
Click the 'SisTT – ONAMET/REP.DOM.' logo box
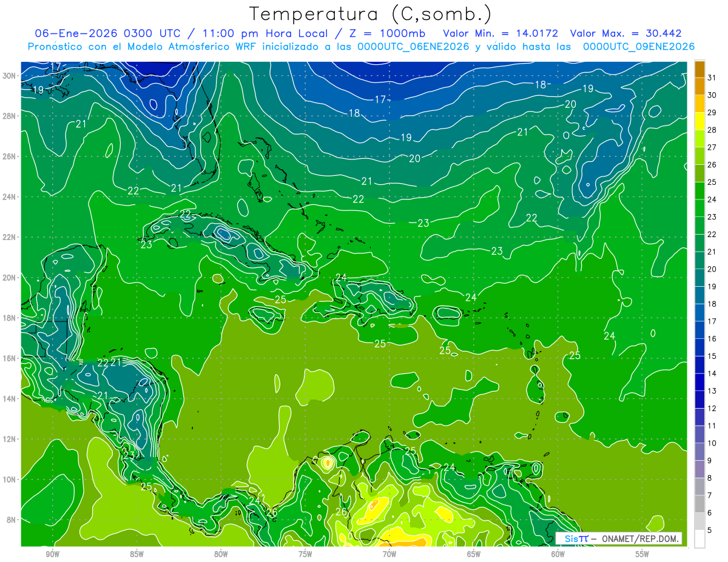click(x=619, y=538)
